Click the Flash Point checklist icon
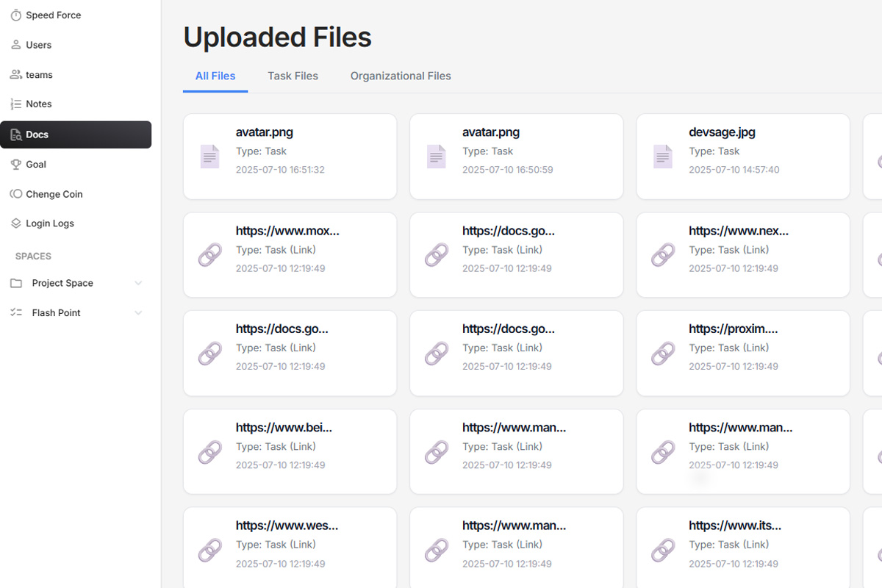This screenshot has height=588, width=882. click(x=16, y=312)
